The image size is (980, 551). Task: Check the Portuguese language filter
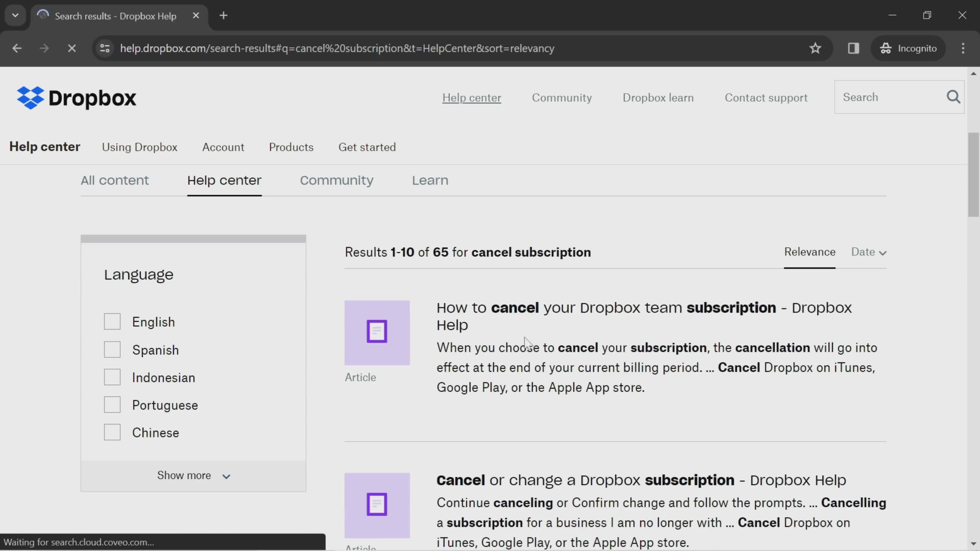[x=112, y=405]
